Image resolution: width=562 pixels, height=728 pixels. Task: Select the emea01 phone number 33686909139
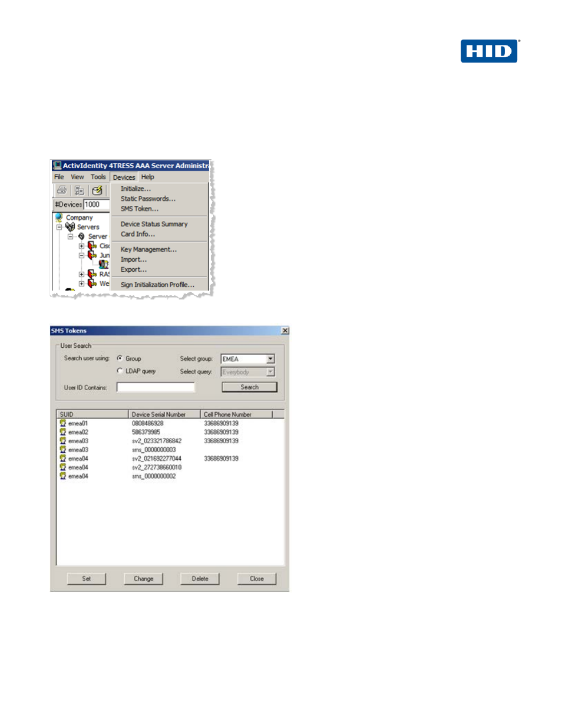(x=222, y=423)
